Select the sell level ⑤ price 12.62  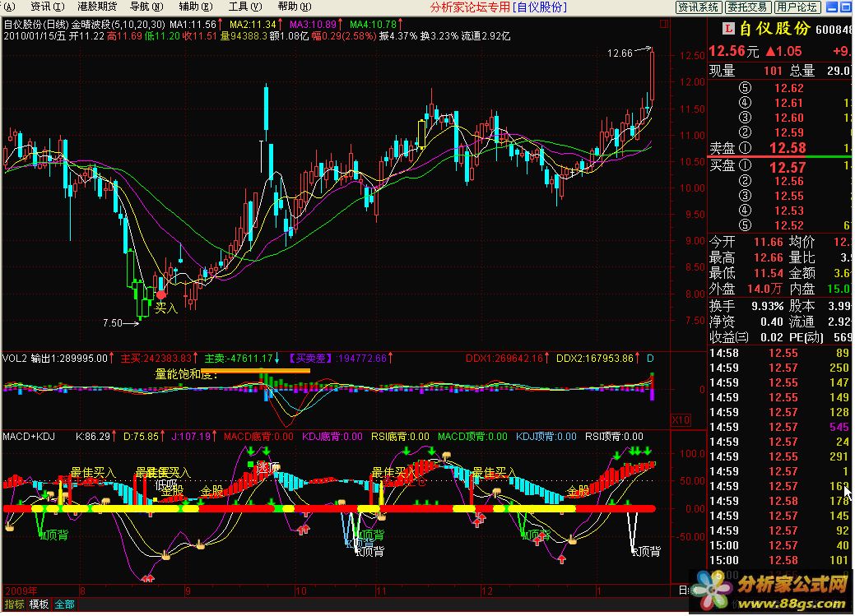tap(788, 88)
